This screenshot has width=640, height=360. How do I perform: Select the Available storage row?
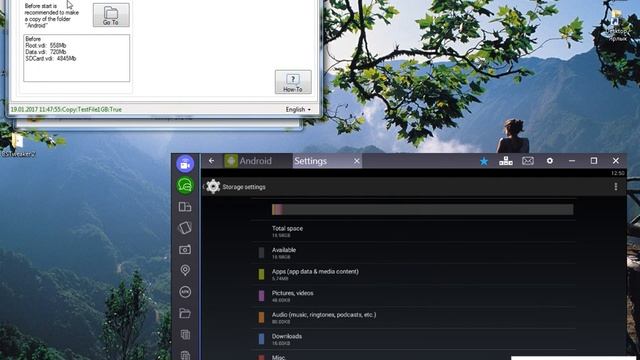(413, 253)
